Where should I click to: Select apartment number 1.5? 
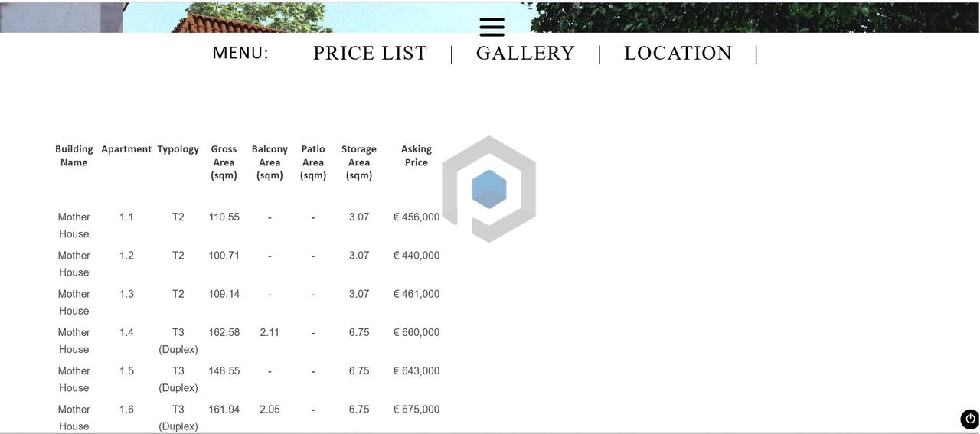[x=126, y=370]
